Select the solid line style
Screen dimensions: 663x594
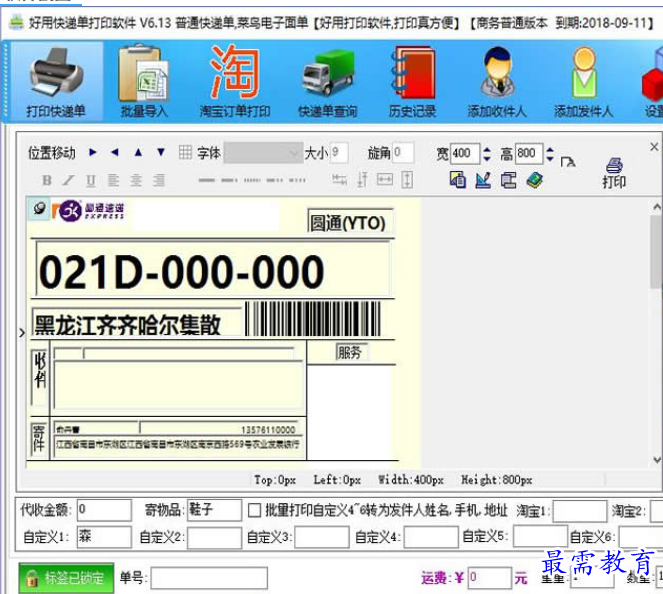[x=207, y=181]
